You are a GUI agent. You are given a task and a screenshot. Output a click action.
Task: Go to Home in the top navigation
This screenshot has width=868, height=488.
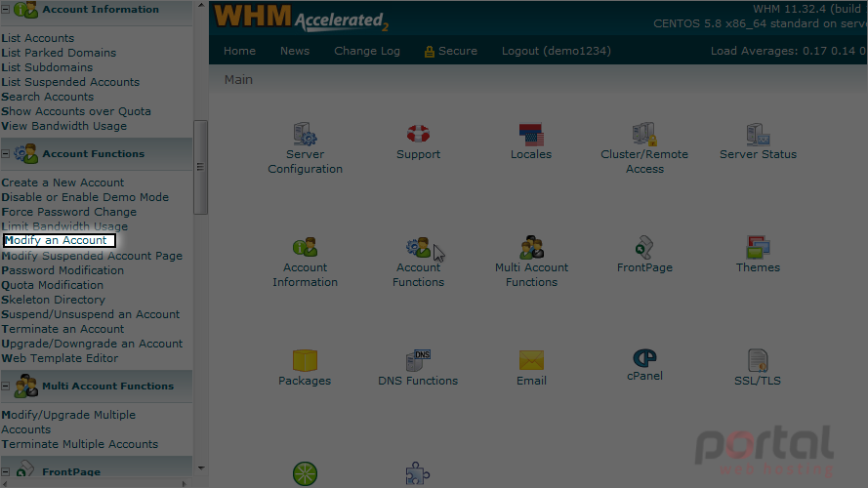coord(239,51)
